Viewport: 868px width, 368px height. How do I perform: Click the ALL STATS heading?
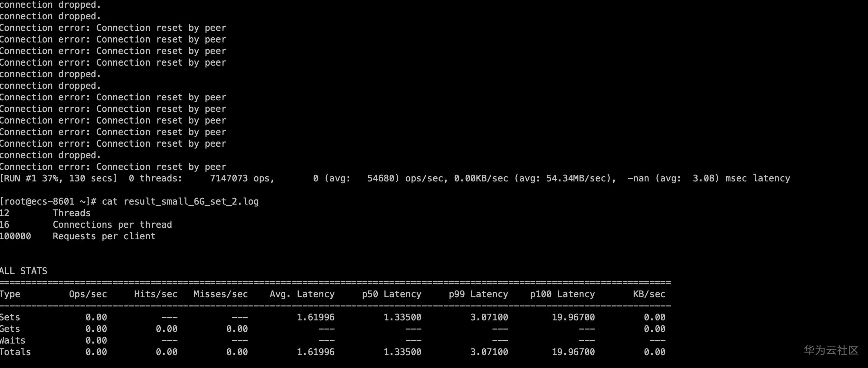pyautogui.click(x=24, y=271)
